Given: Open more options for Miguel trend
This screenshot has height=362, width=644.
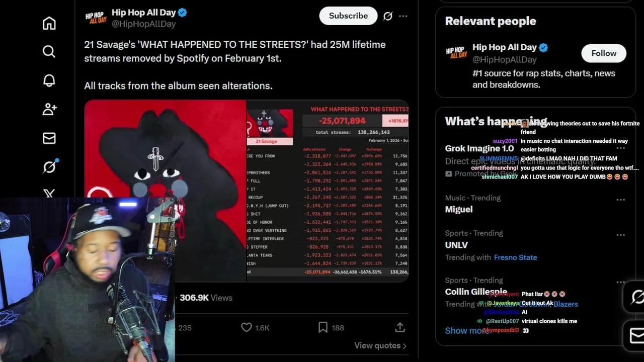Looking at the screenshot, I should (x=621, y=200).
